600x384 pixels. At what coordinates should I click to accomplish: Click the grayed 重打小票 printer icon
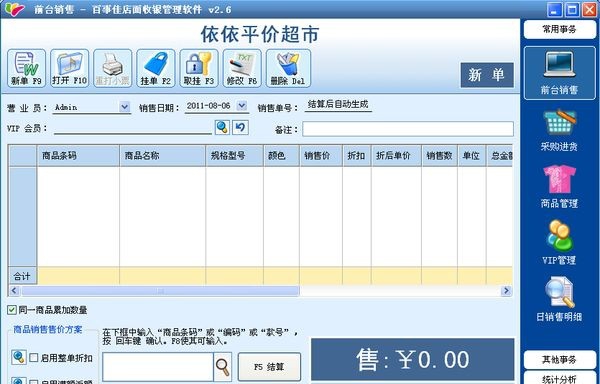click(x=112, y=68)
